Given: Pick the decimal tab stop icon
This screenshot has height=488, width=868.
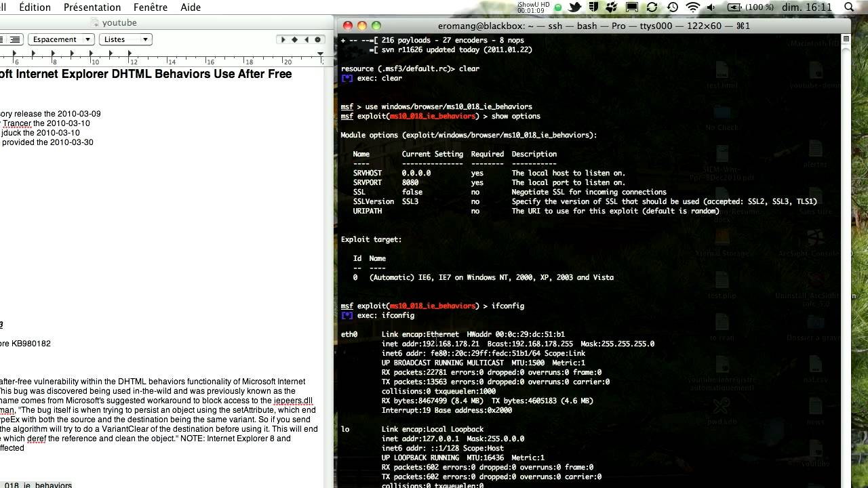Looking at the screenshot, I should click(x=317, y=39).
